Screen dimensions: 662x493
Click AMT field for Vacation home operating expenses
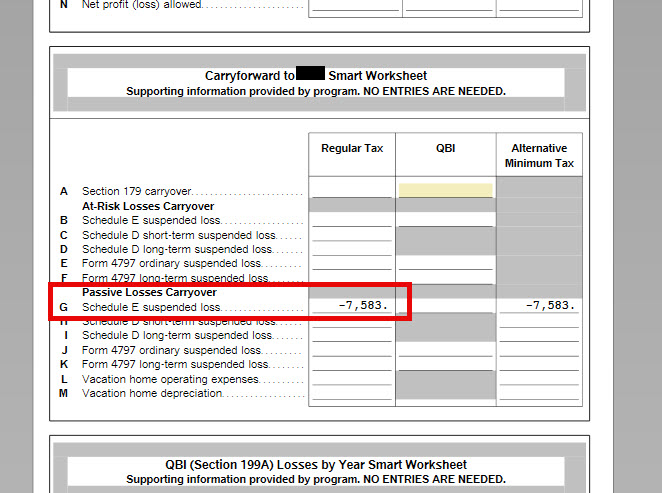tap(539, 379)
